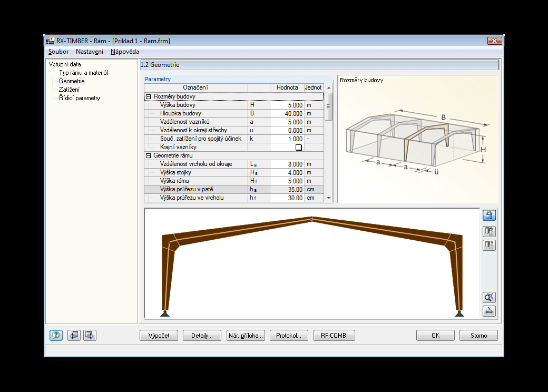Screen dimensions: 548x392
Task: Click the magnifier zoom icon beside the frame graphic
Action: [489, 297]
